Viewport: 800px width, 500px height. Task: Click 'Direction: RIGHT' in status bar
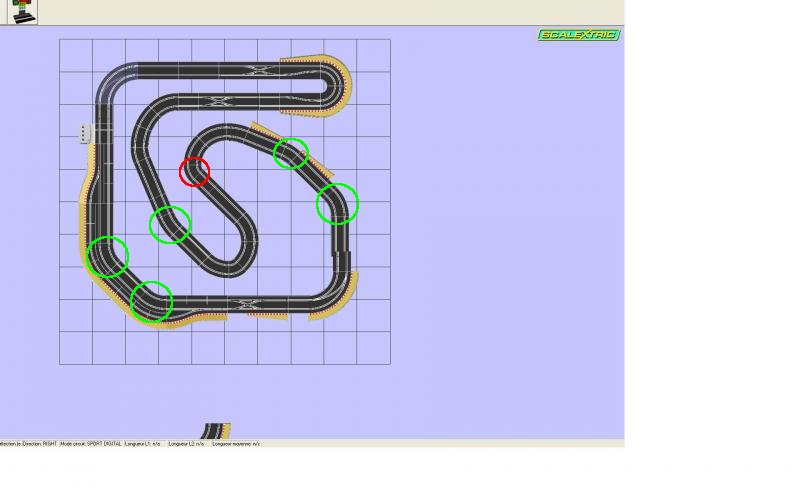click(x=36, y=443)
